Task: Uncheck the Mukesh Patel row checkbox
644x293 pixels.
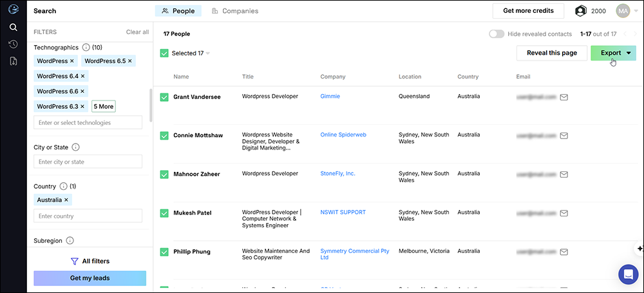Action: [x=164, y=213]
